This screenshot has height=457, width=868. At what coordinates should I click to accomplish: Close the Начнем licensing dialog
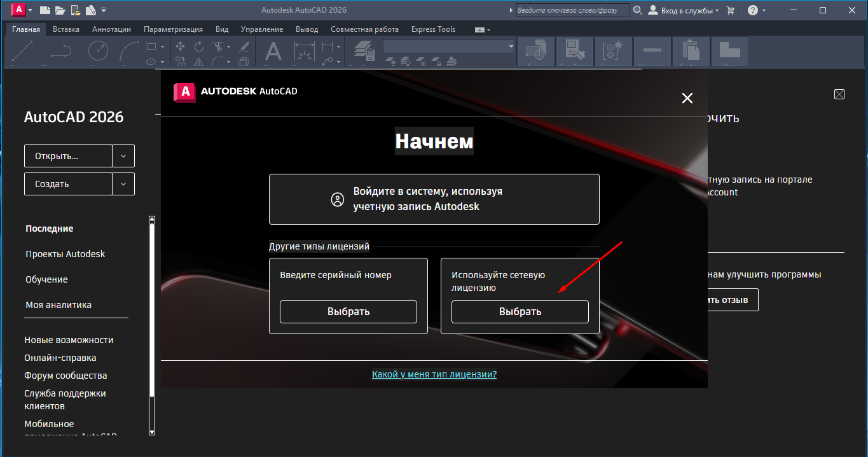pyautogui.click(x=687, y=98)
